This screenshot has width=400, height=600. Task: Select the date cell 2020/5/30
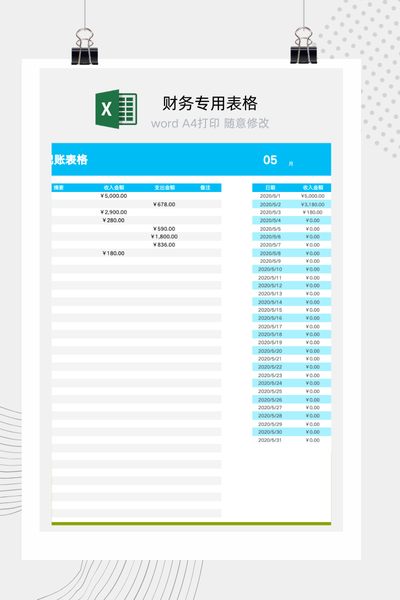pos(270,432)
